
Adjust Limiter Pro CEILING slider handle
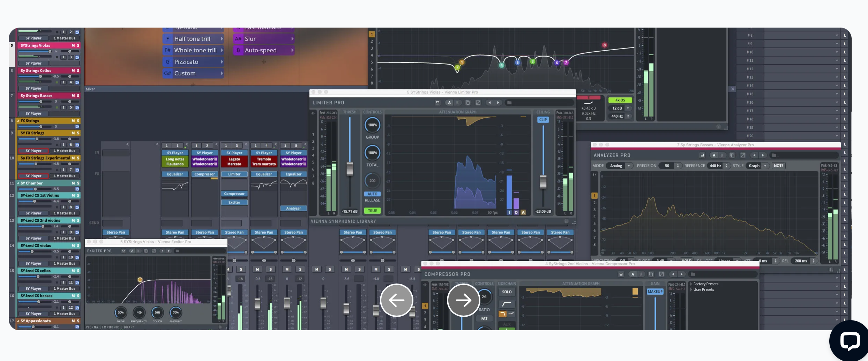543,182
